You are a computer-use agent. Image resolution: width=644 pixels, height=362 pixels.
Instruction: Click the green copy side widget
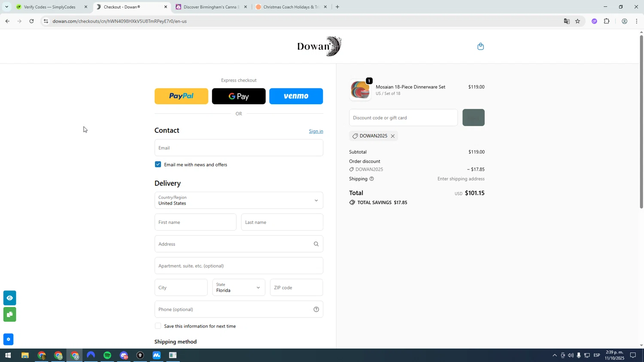click(9, 314)
